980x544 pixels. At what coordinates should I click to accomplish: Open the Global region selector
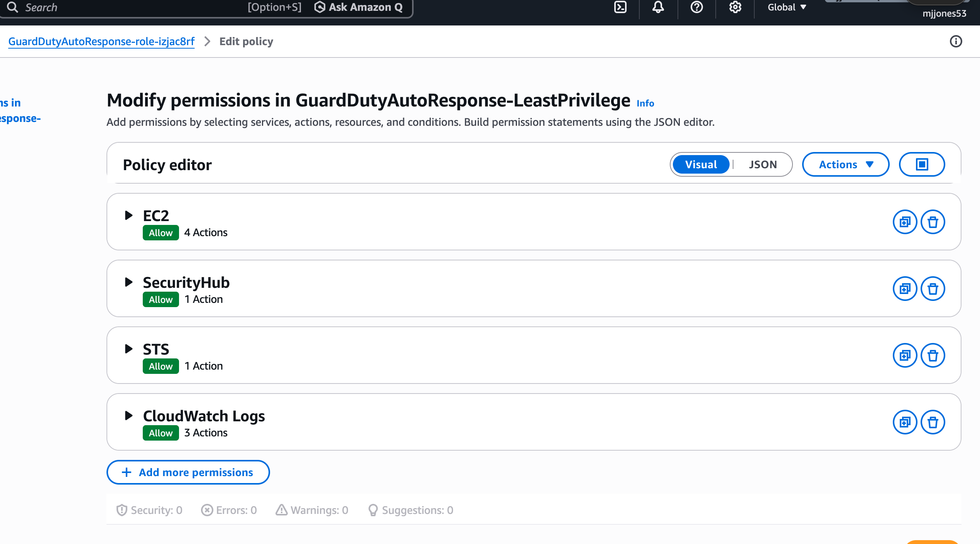[787, 7]
